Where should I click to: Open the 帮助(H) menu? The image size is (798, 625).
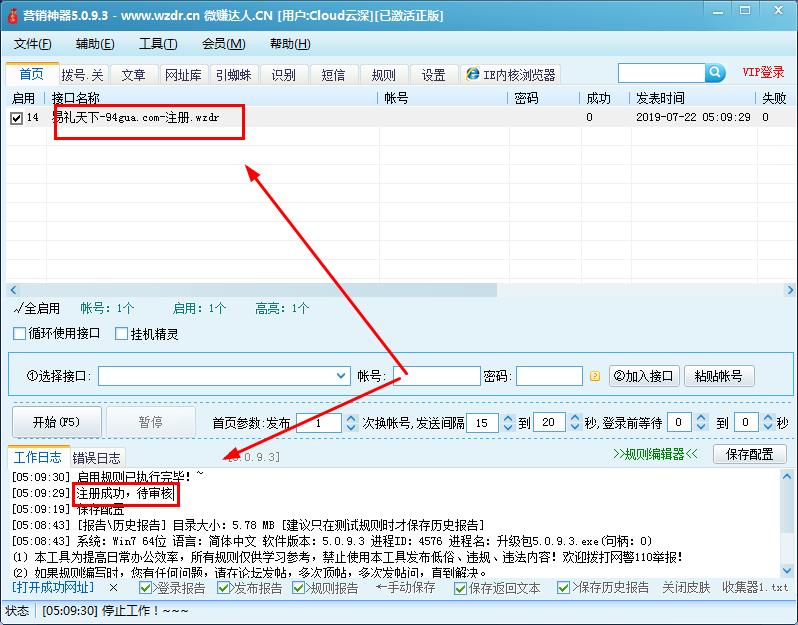click(290, 44)
